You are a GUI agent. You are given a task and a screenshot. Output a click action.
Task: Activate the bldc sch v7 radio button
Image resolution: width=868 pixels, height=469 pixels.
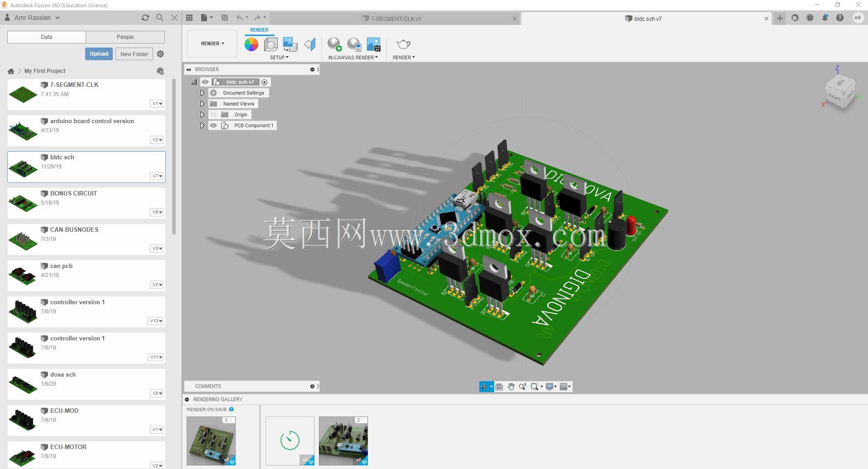point(265,82)
